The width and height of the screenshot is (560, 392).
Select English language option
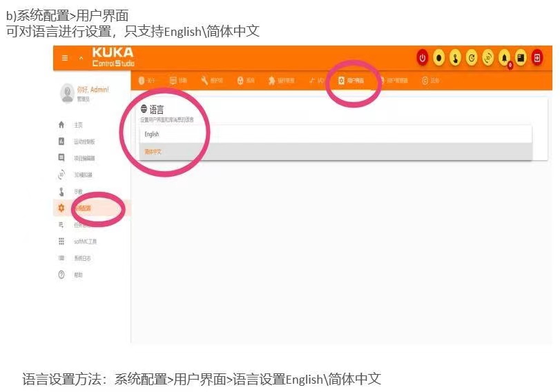tap(336, 135)
